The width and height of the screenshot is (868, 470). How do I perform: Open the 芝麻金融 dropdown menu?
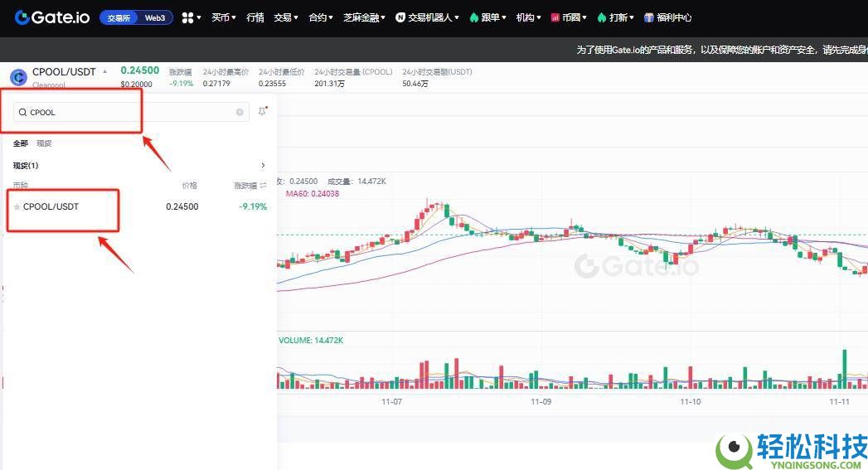[364, 17]
